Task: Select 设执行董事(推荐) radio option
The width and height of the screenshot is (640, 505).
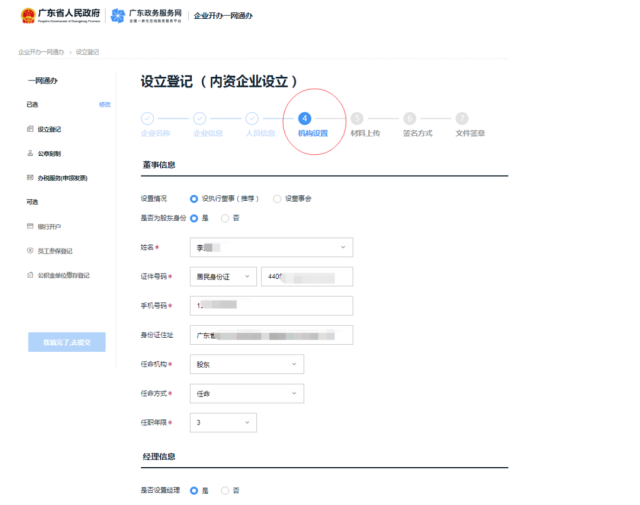Action: tap(194, 199)
